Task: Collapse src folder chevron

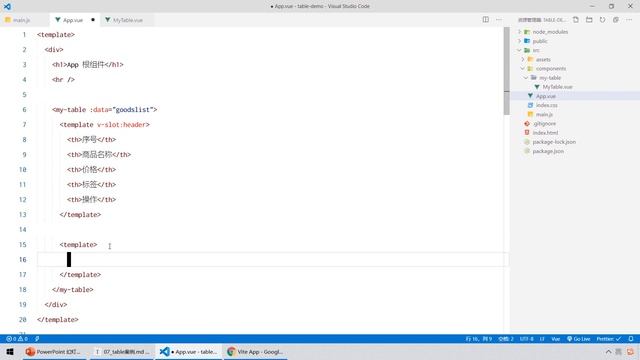Action: 520,50
